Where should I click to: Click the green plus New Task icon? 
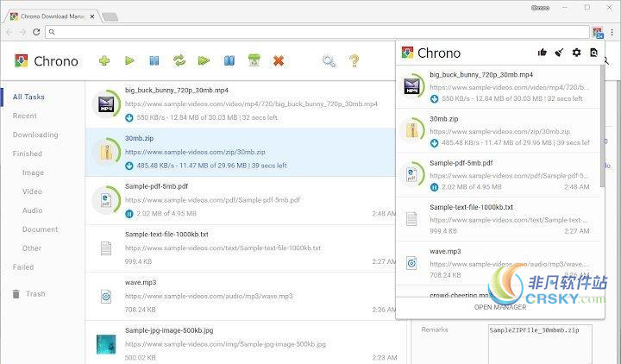(104, 60)
